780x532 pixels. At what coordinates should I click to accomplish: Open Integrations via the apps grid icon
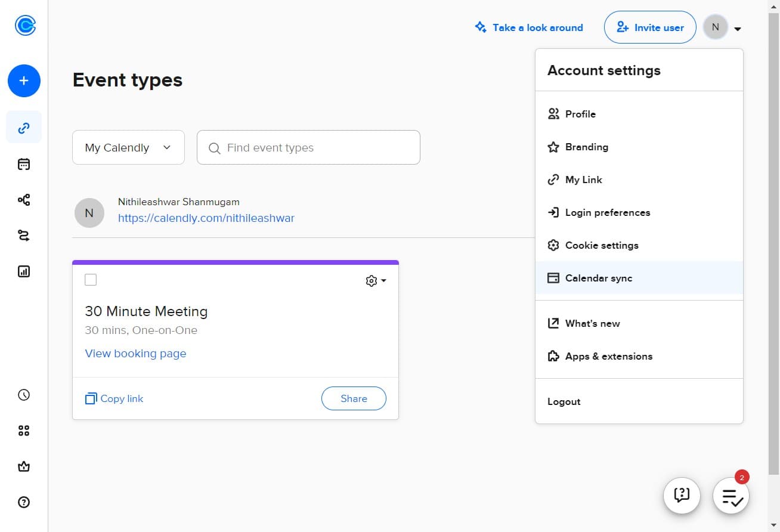tap(24, 430)
